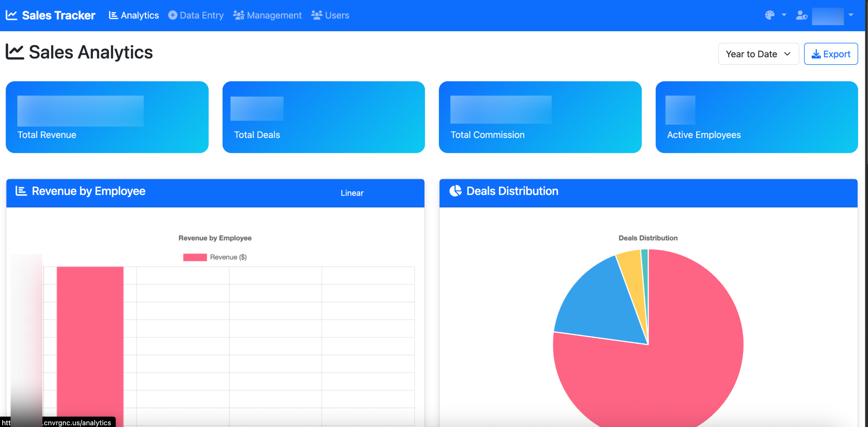The width and height of the screenshot is (868, 427).
Task: Click the group icon beside Users
Action: tap(317, 15)
